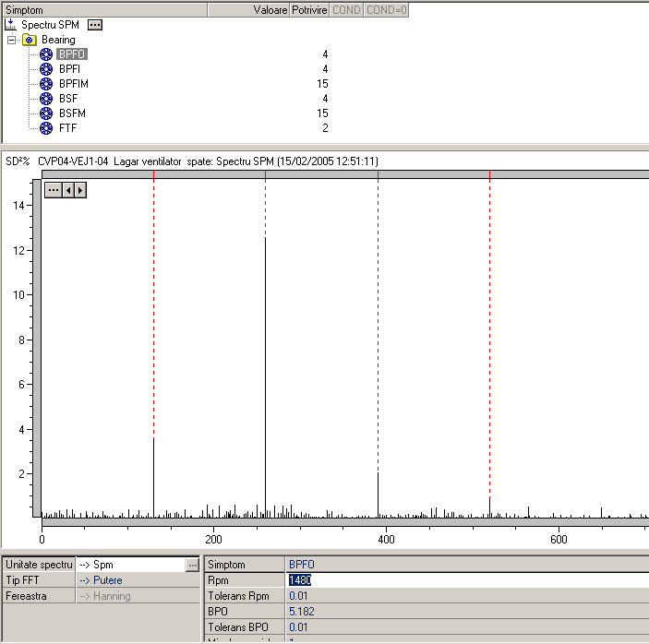Click the Valoare column header

click(x=269, y=9)
